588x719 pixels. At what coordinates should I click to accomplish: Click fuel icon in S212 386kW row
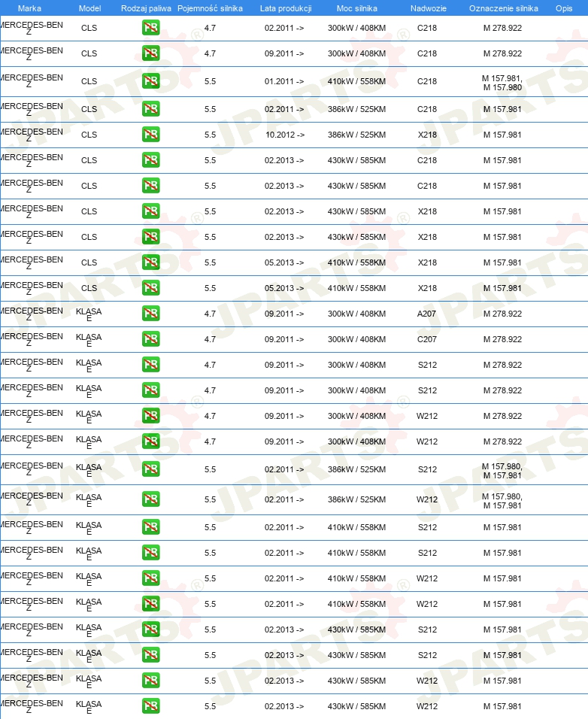[151, 469]
